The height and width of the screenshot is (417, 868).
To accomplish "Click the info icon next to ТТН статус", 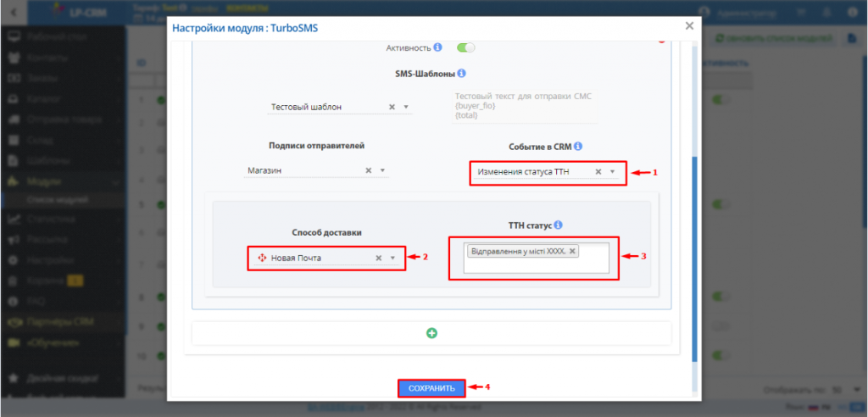I will pyautogui.click(x=558, y=225).
